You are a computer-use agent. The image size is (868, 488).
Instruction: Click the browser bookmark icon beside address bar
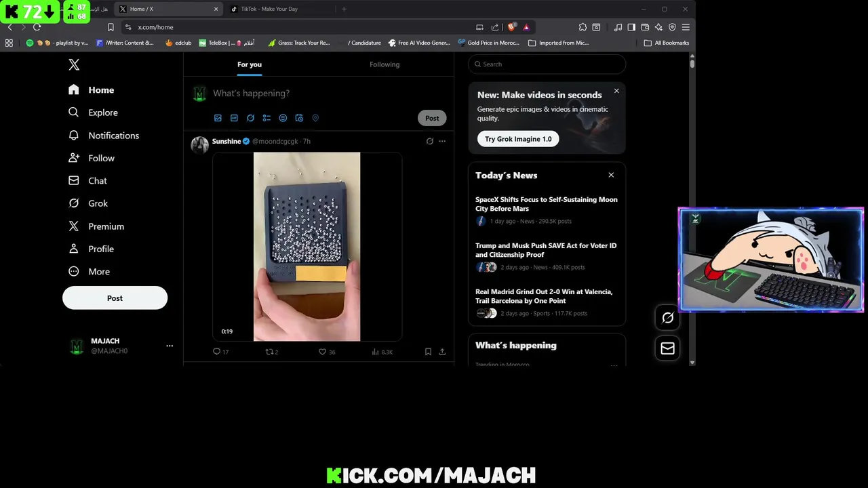pos(111,27)
